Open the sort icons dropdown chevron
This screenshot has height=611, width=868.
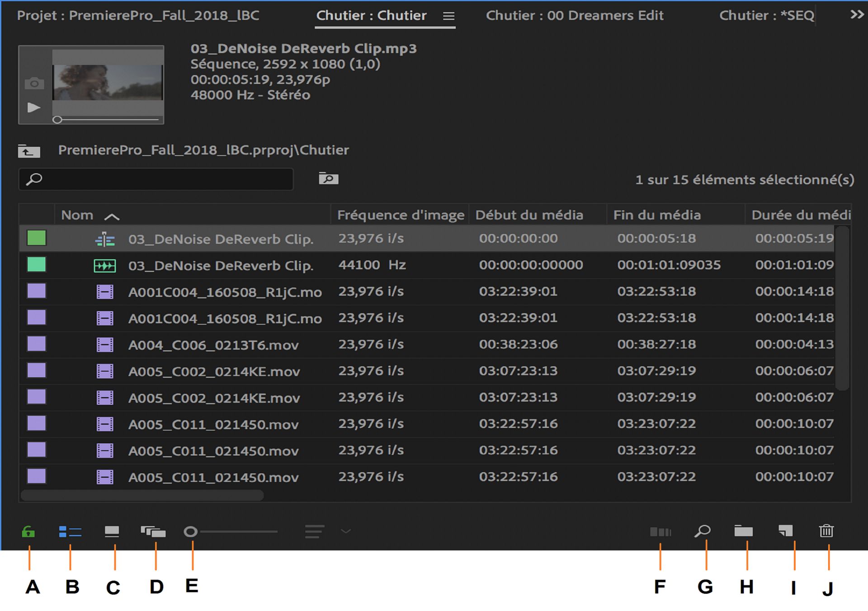coord(346,531)
